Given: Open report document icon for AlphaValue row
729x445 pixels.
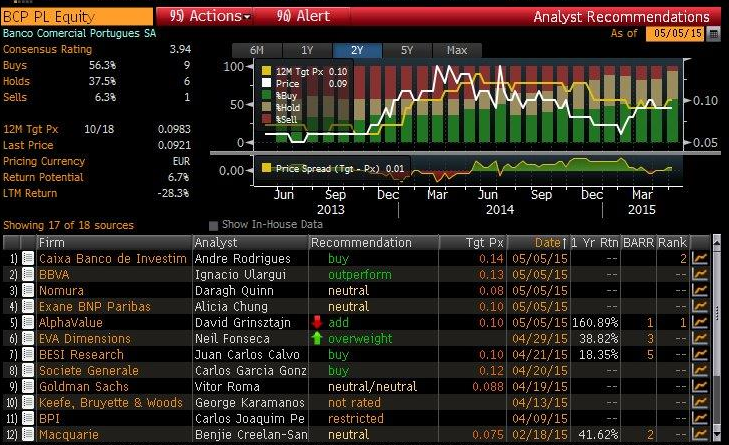Looking at the screenshot, I should 28,322.
